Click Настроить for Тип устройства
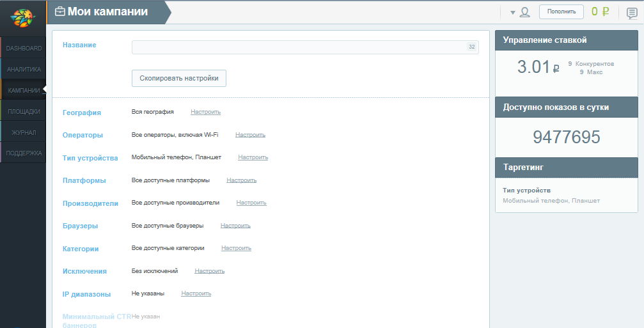This screenshot has height=328, width=644. click(253, 157)
